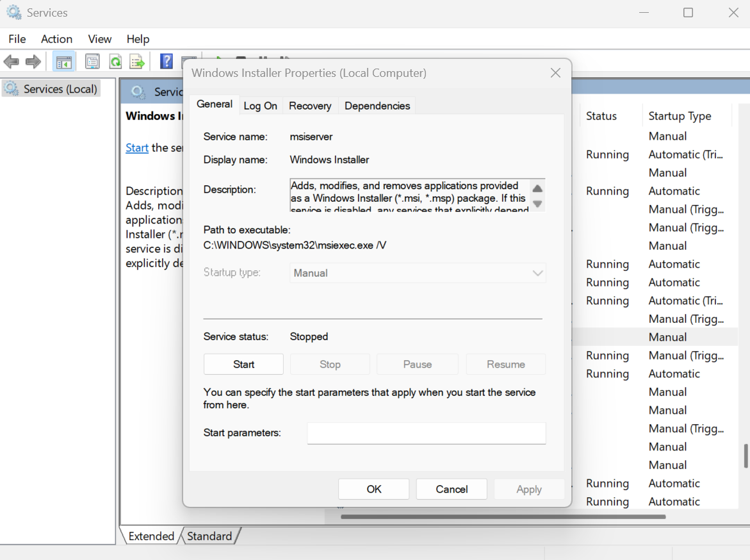Sort by the Status column header
The width and height of the screenshot is (750, 560).
[601, 116]
